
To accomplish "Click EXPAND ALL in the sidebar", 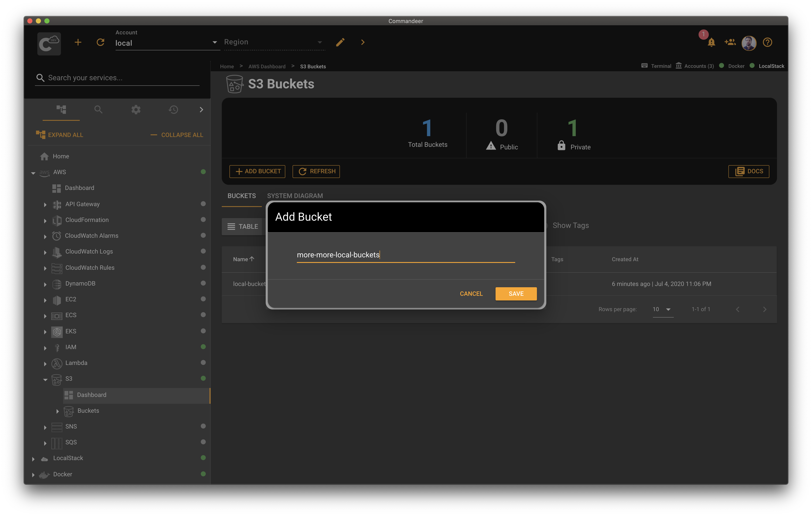I will [59, 135].
